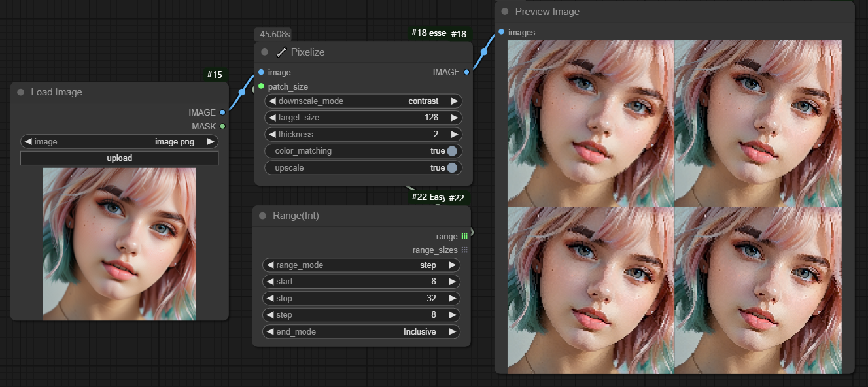The image size is (868, 387).
Task: Click next arrow on downscale_mode selector
Action: 454,101
